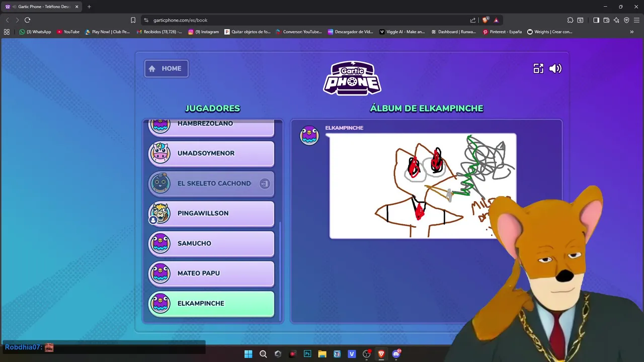Open Brave VPN shield icon
Screen dimensions: 644x362
626,20
